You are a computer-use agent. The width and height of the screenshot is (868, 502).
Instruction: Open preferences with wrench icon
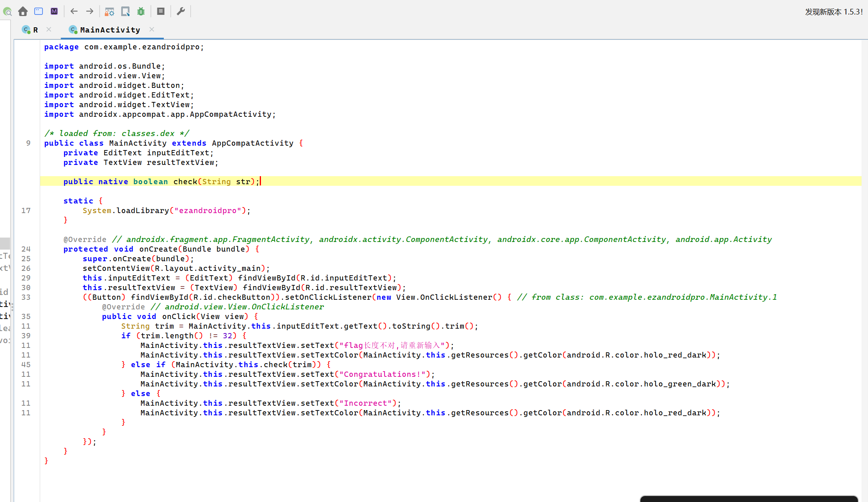[x=181, y=12]
